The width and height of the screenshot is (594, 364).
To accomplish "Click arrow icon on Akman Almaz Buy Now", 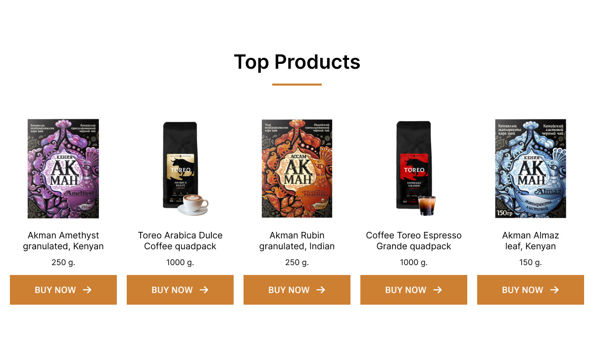I will tap(554, 290).
